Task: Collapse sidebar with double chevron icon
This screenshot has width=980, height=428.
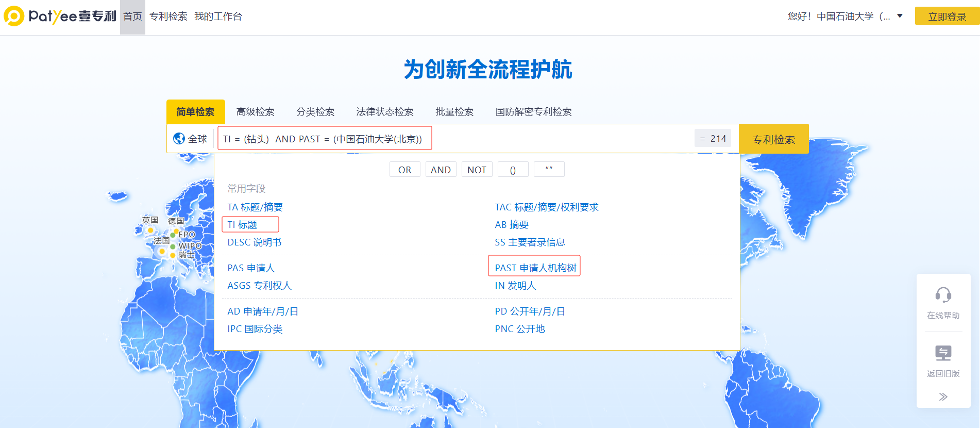Action: (x=943, y=397)
